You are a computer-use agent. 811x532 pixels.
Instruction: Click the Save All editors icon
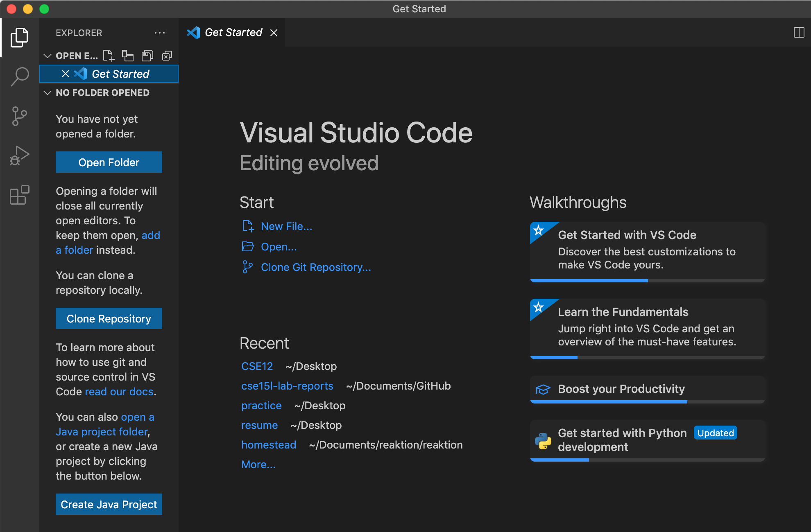tap(147, 56)
